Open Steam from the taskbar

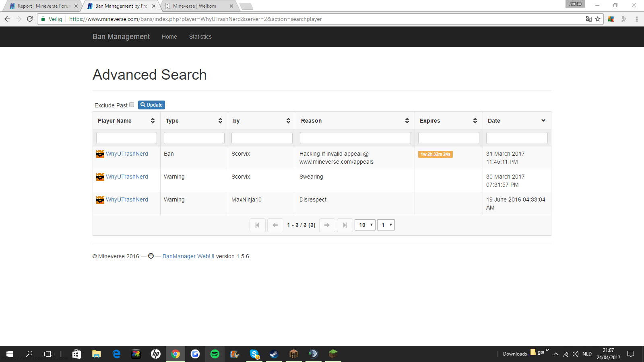tap(274, 354)
